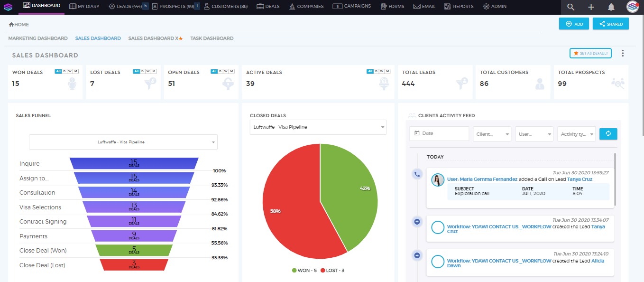Open the three-dot dashboard options menu
This screenshot has height=282, width=644.
(x=623, y=53)
